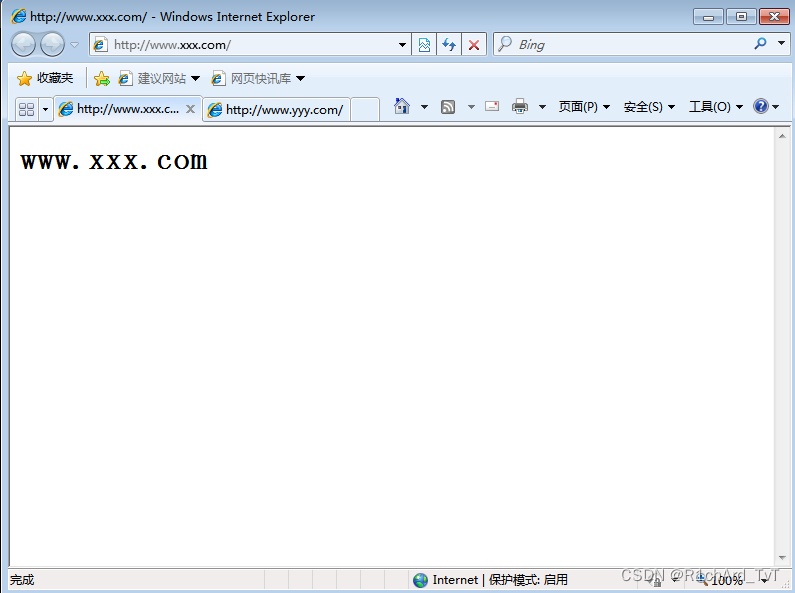Click the page scrollbar up arrow
The image size is (795, 593).
pyautogui.click(x=782, y=136)
